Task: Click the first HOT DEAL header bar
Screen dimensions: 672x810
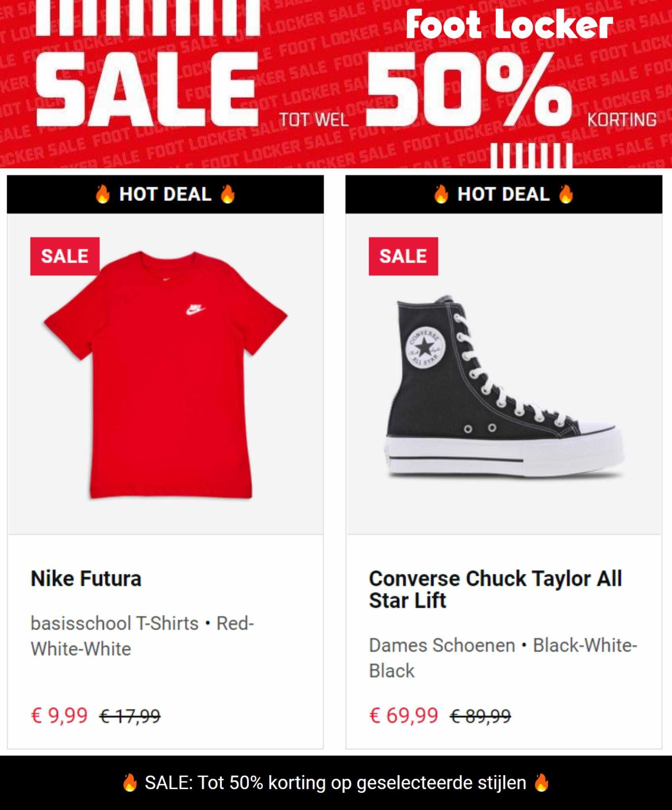Action: [x=166, y=195]
